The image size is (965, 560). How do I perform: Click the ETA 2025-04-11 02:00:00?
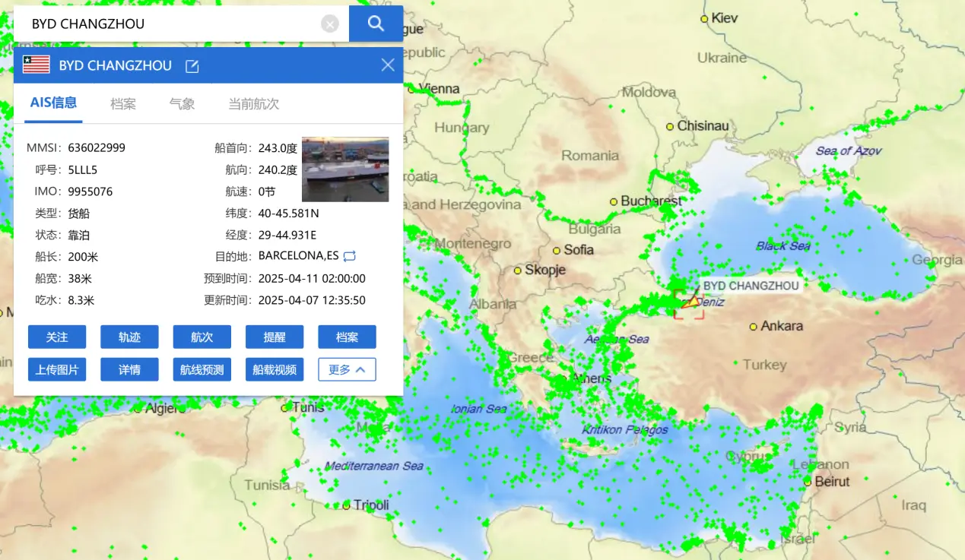312,278
